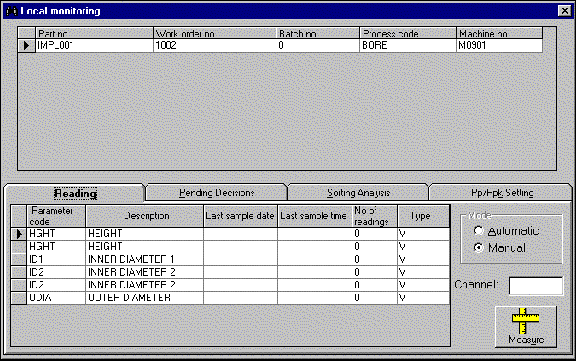Switch to the Reading tab

click(x=75, y=193)
